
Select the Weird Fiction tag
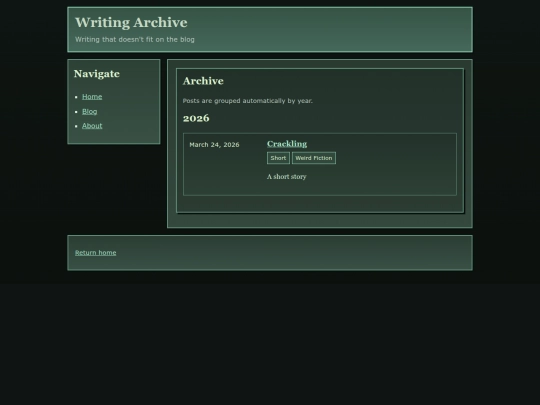(x=314, y=158)
